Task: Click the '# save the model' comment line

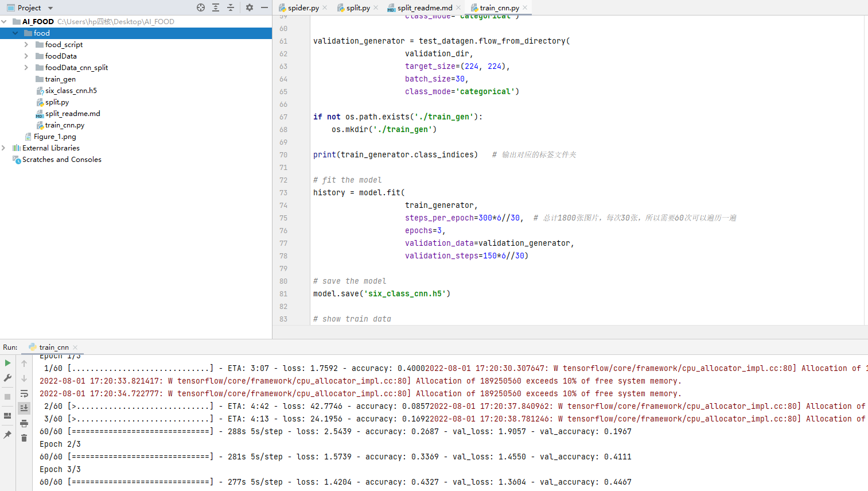Action: tap(349, 281)
